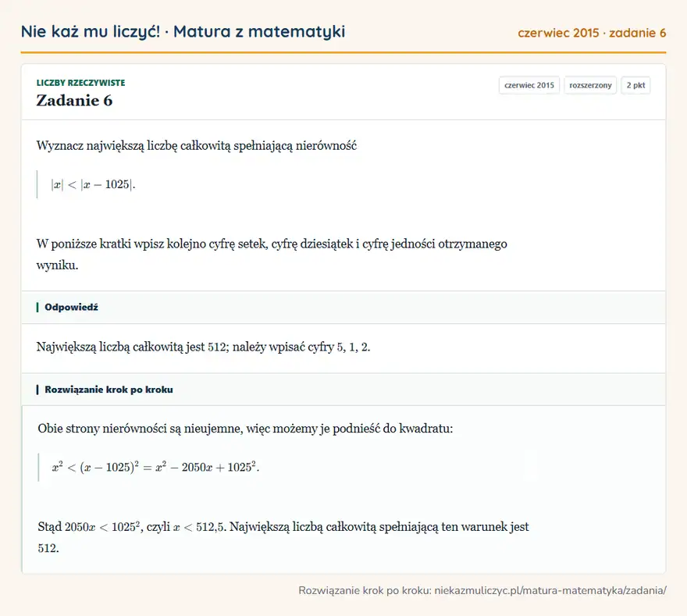
Task: Click the conclusion text 'Stąd 2050x < 1025²'
Action: (283, 537)
